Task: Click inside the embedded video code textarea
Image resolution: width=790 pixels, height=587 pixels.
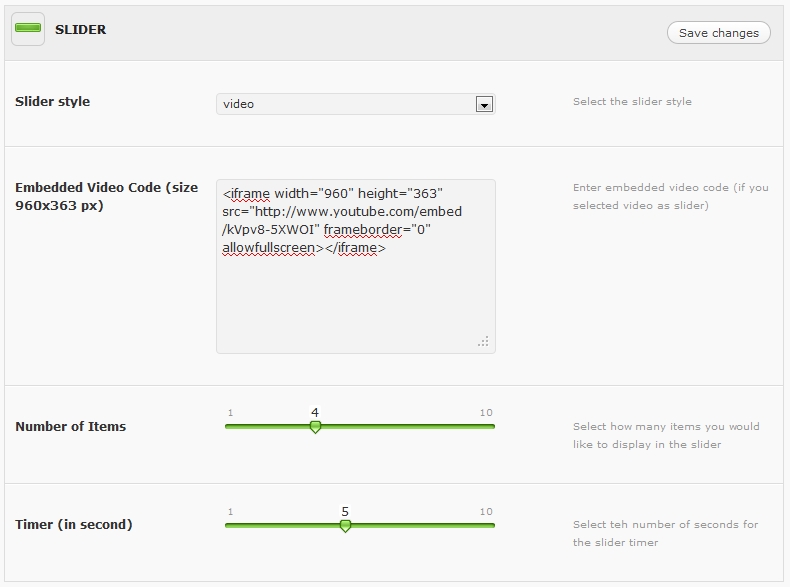Action: (x=355, y=300)
